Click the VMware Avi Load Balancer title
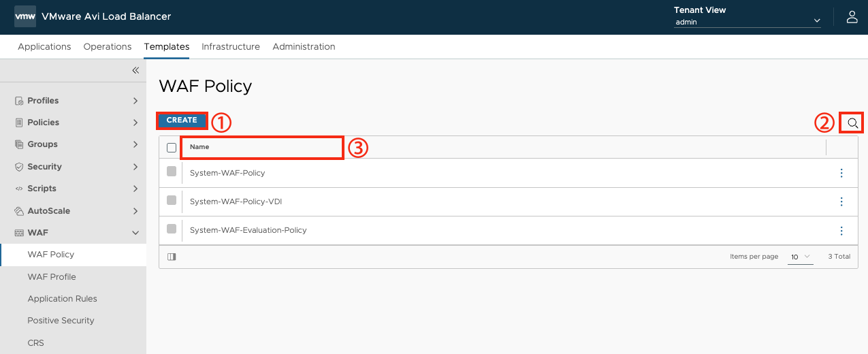This screenshot has width=868, height=354. 106,16
